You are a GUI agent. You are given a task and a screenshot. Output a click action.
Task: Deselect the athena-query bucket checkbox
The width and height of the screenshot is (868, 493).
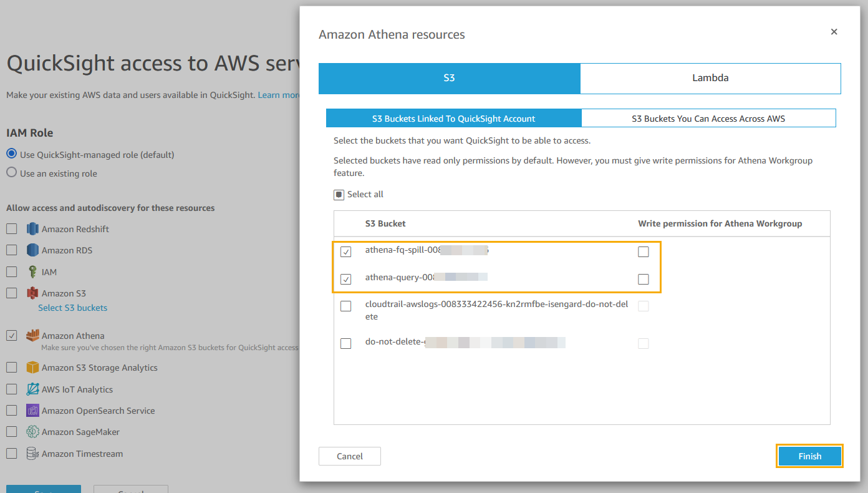[345, 279]
